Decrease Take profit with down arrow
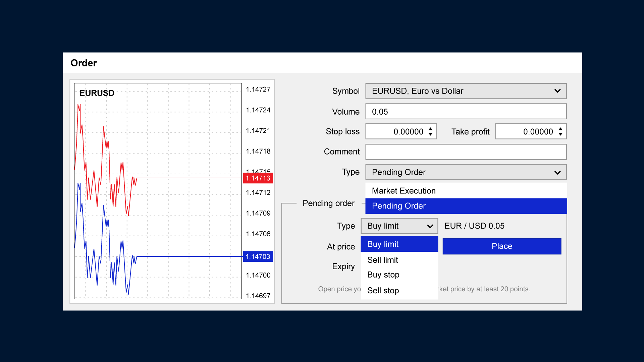644x362 pixels. point(560,134)
